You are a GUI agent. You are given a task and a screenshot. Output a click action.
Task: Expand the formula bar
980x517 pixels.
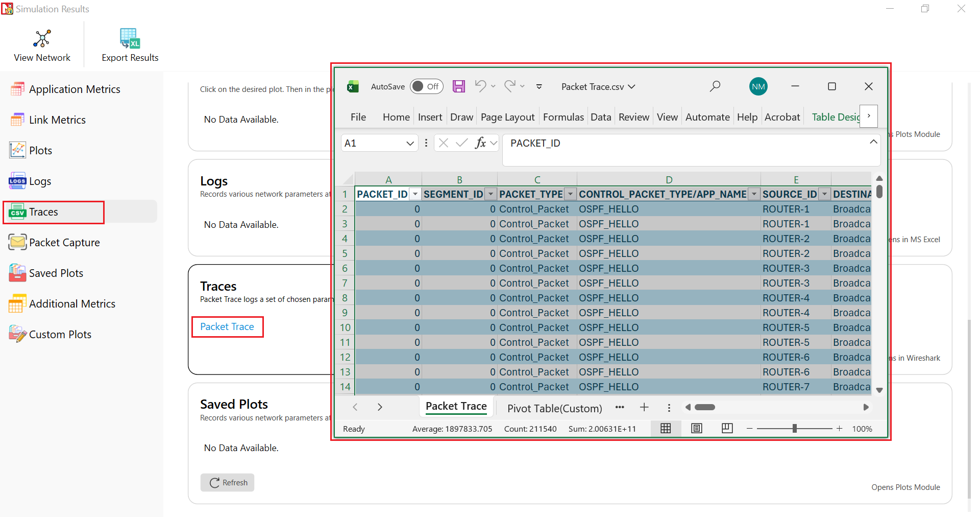(874, 142)
